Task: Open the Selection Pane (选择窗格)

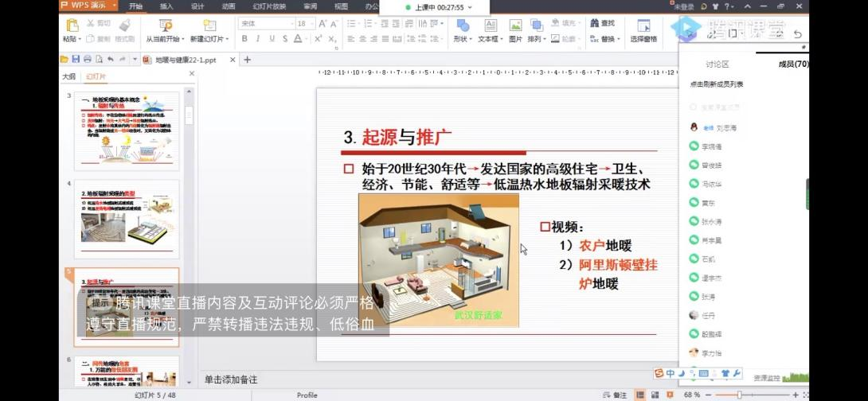Action: [x=643, y=29]
